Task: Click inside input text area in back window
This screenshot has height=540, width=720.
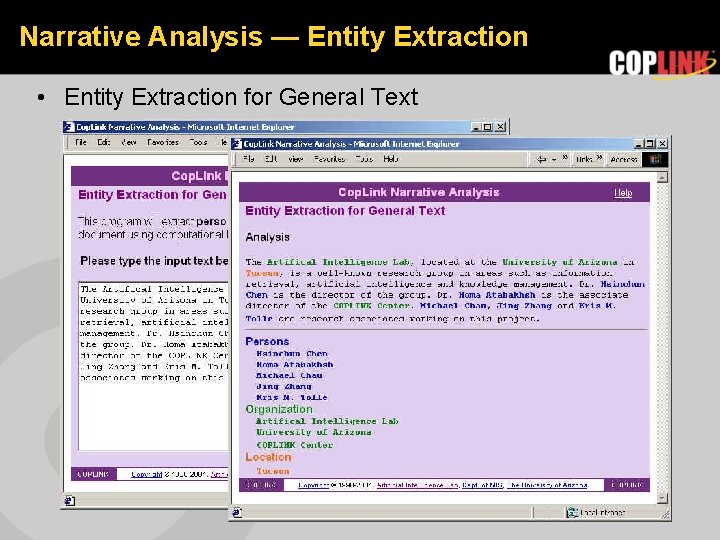Action: 154,366
